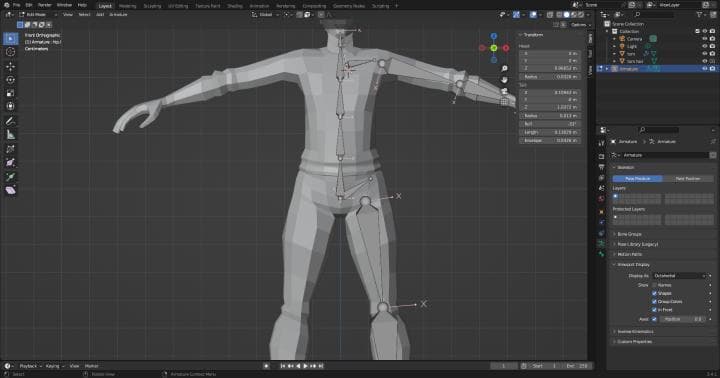Select the Select Box tool in left toolbar
This screenshot has width=720, height=378.
tap(10, 39)
